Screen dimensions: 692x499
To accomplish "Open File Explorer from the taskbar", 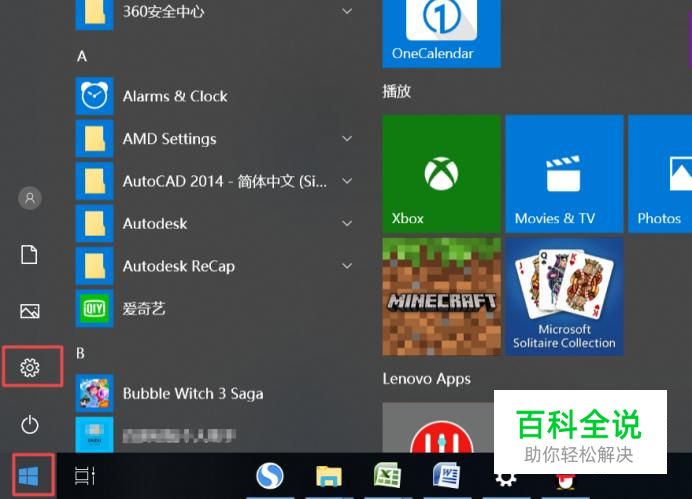I will [x=329, y=476].
